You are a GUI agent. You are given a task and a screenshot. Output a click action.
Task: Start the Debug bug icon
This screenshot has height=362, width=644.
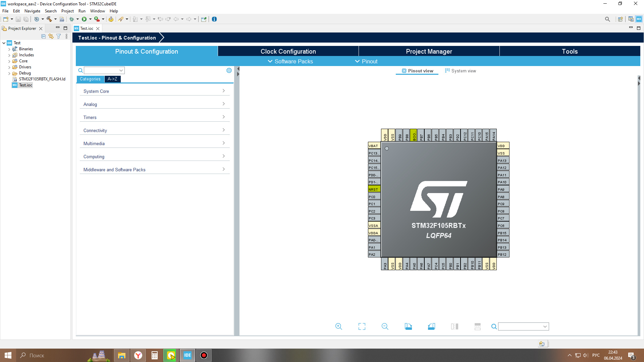pyautogui.click(x=71, y=19)
